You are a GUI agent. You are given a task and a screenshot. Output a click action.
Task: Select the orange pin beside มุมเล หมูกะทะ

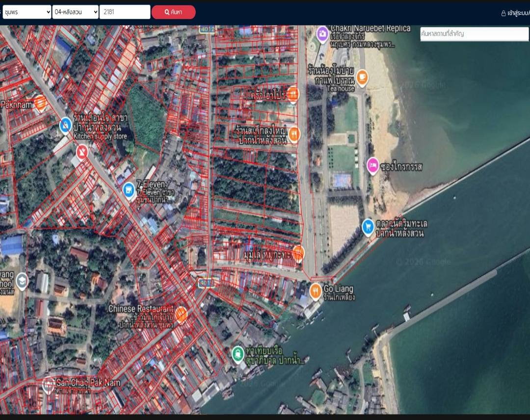click(298, 253)
